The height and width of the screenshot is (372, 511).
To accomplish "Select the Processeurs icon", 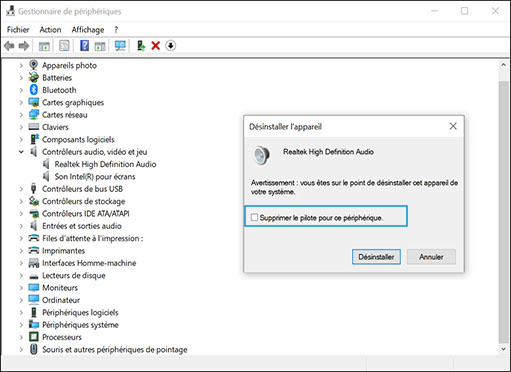I will 34,337.
